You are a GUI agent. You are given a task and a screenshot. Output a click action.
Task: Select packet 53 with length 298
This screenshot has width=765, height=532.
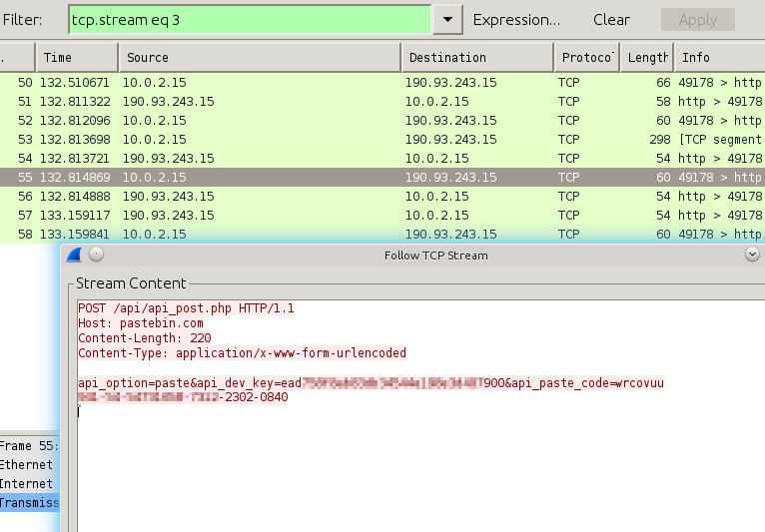(x=300, y=139)
